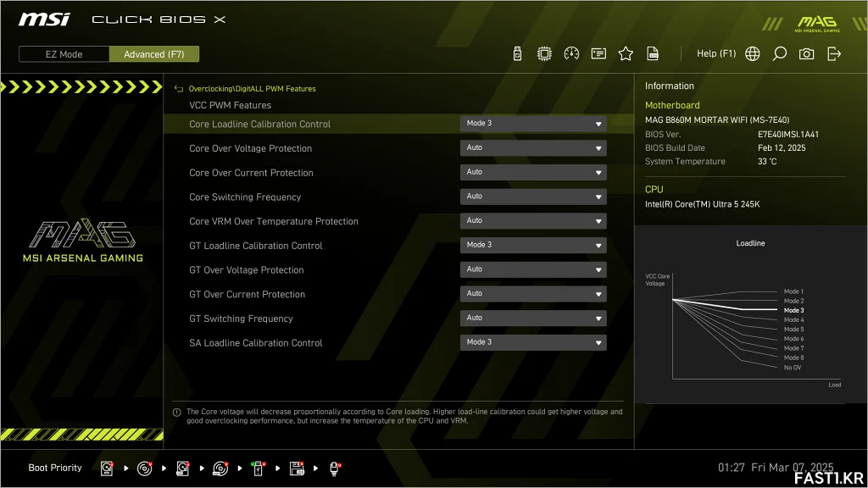Change language using the globe icon
Image resolution: width=868 pixels, height=488 pixels.
pyautogui.click(x=753, y=53)
